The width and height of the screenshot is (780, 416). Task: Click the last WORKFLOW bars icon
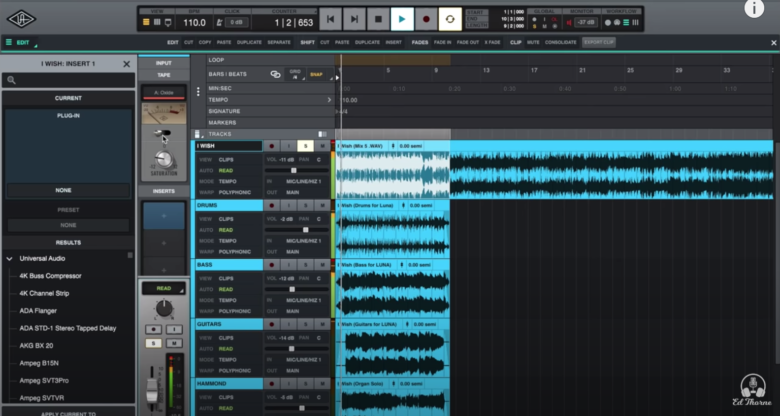tap(635, 22)
